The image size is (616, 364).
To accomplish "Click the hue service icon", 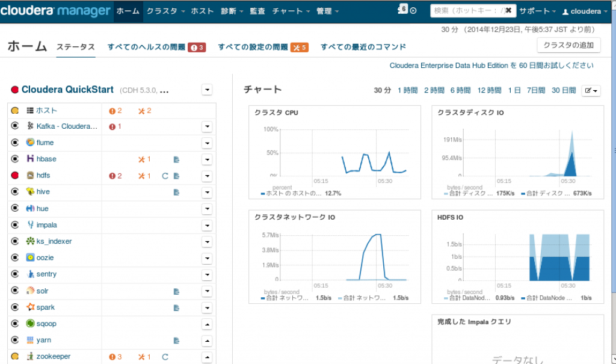I will point(30,208).
